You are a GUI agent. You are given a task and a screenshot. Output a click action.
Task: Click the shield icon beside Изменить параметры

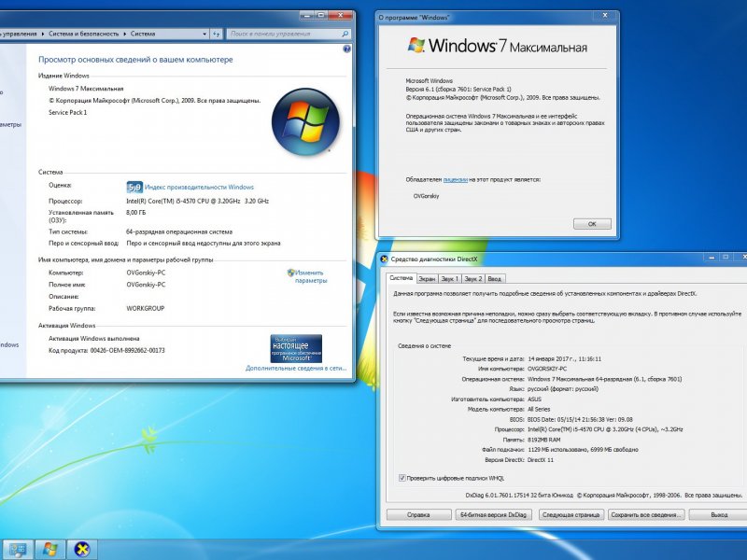[290, 273]
